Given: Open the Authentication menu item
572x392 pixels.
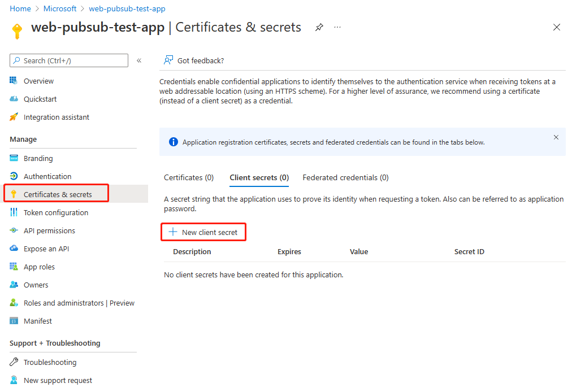Looking at the screenshot, I should pyautogui.click(x=47, y=176).
